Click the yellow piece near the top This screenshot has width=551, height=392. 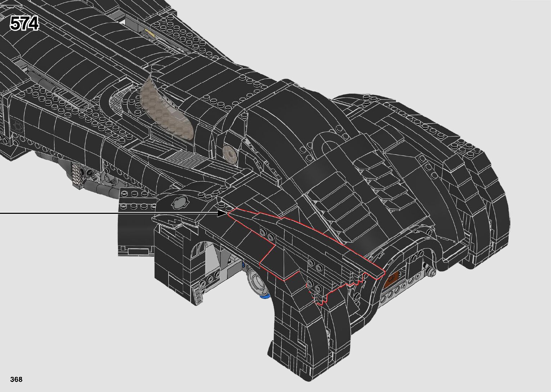[x=145, y=33]
